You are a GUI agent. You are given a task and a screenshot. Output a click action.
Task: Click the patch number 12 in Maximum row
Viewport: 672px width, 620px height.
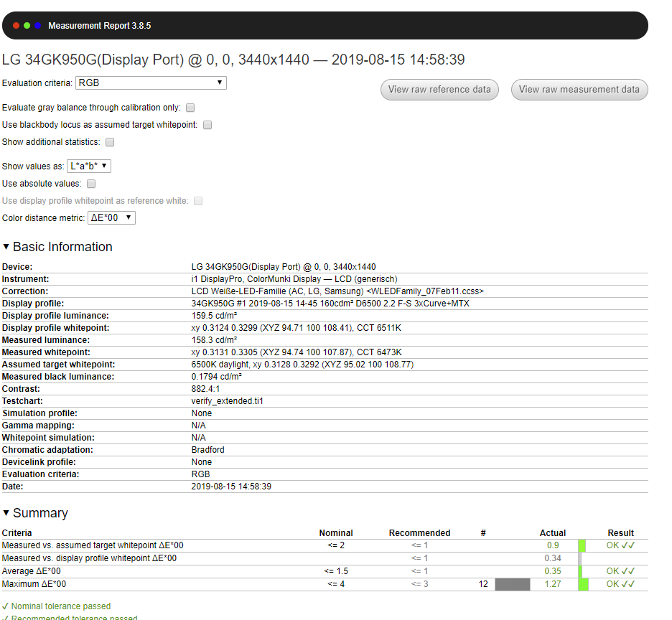(483, 584)
